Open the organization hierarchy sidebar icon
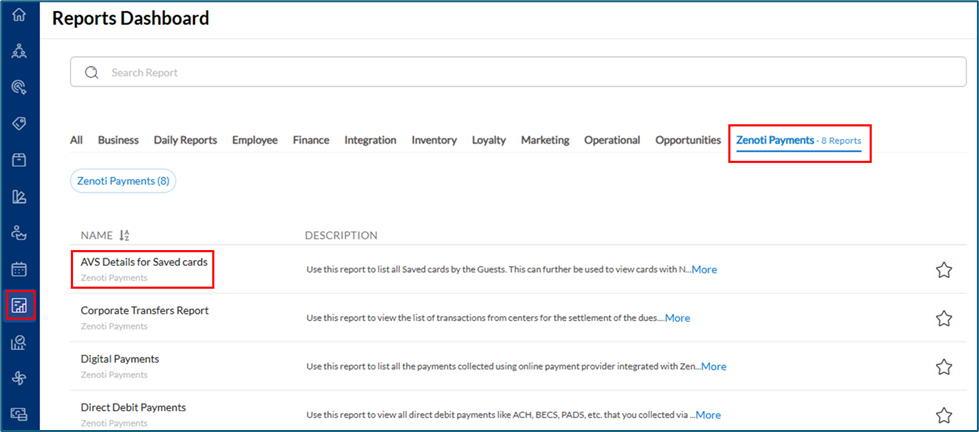Image resolution: width=979 pixels, height=432 pixels. click(19, 52)
